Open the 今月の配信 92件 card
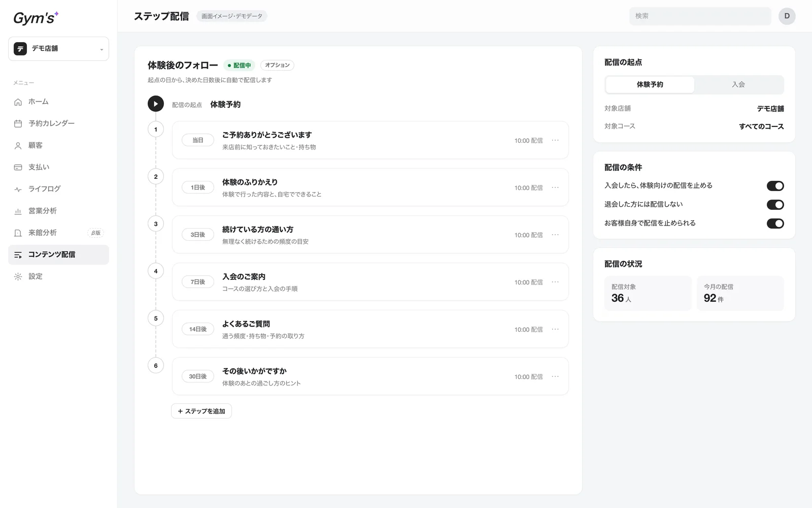 pos(740,293)
